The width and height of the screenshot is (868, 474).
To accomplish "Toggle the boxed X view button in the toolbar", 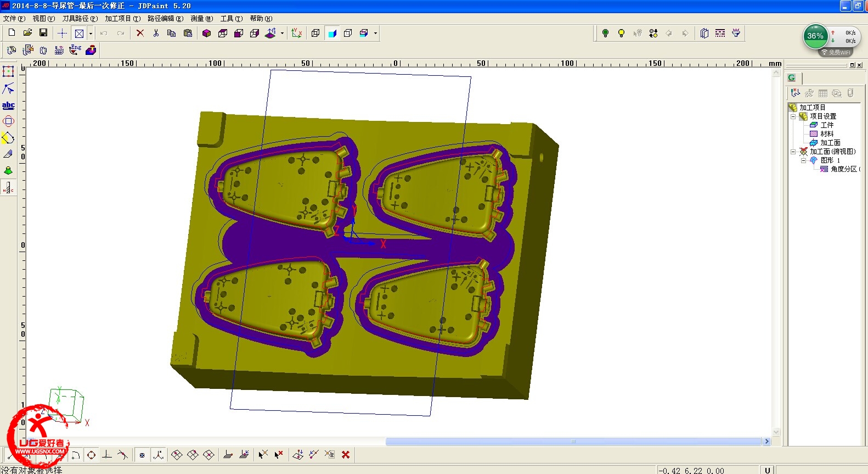I will [79, 33].
